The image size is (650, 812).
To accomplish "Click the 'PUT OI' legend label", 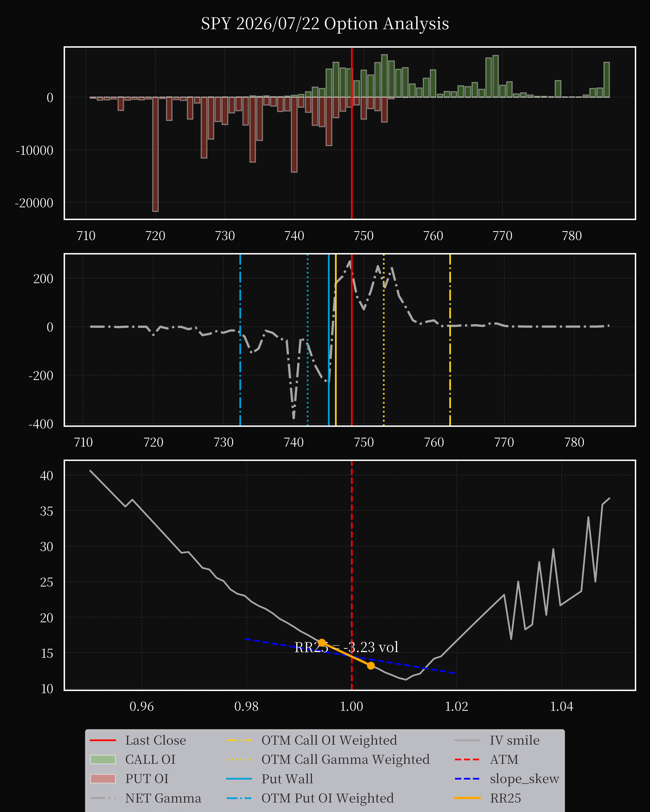I will [147, 779].
